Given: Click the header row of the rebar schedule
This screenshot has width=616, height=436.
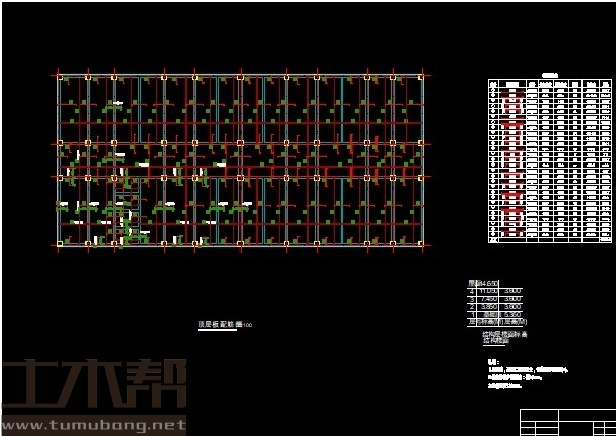Looking at the screenshot, I should 550,84.
